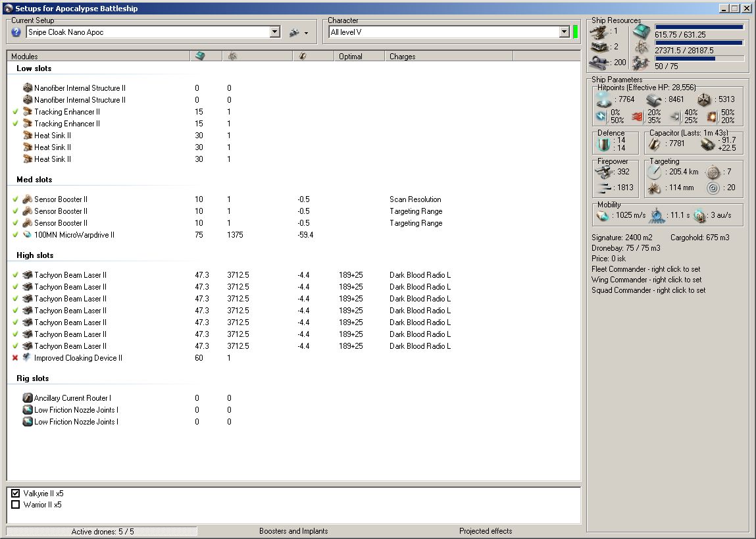Click the capacitor recharge battery icon
The width and height of the screenshot is (756, 539).
[x=707, y=143]
